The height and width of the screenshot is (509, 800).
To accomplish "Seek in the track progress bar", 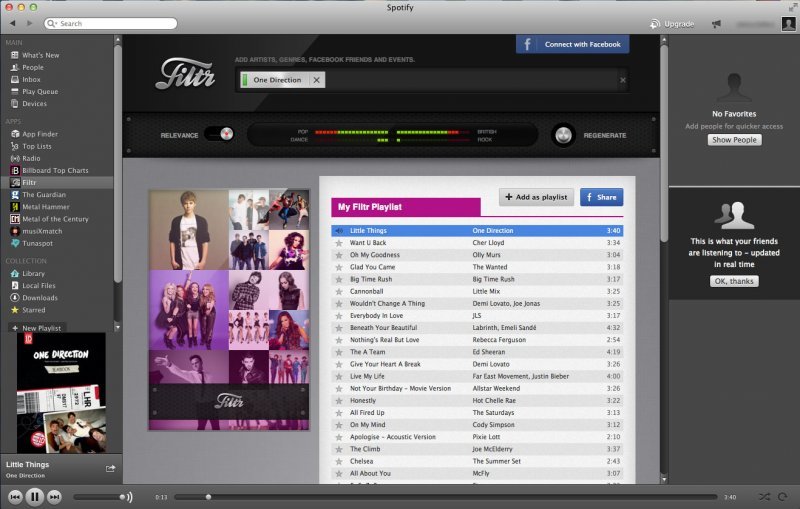I will coord(445,497).
